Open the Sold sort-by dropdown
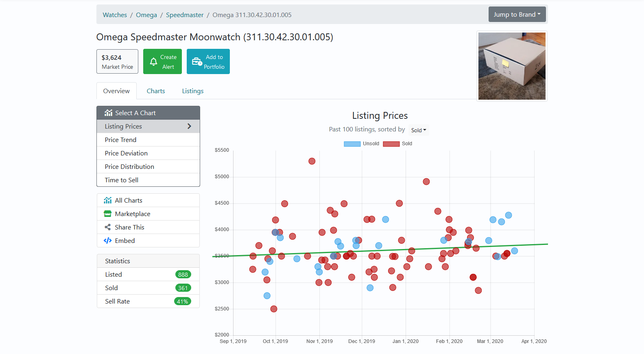This screenshot has width=644, height=354. click(x=419, y=130)
